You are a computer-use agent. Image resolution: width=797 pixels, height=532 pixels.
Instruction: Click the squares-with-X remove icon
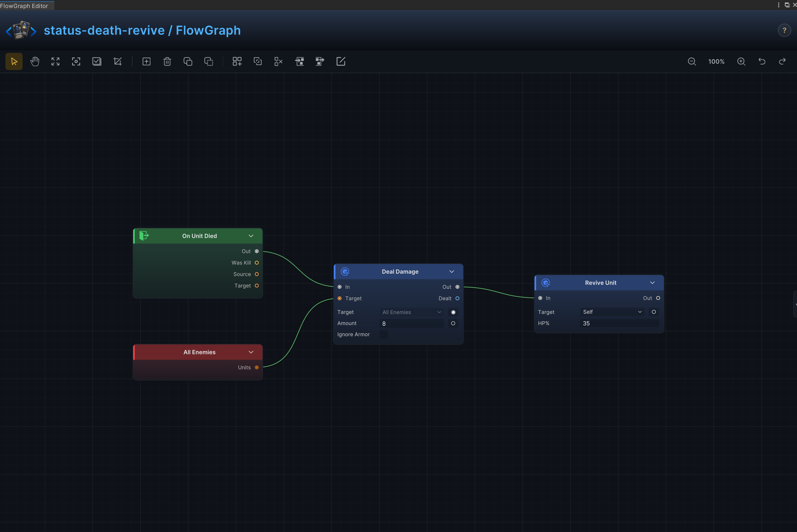click(x=278, y=61)
